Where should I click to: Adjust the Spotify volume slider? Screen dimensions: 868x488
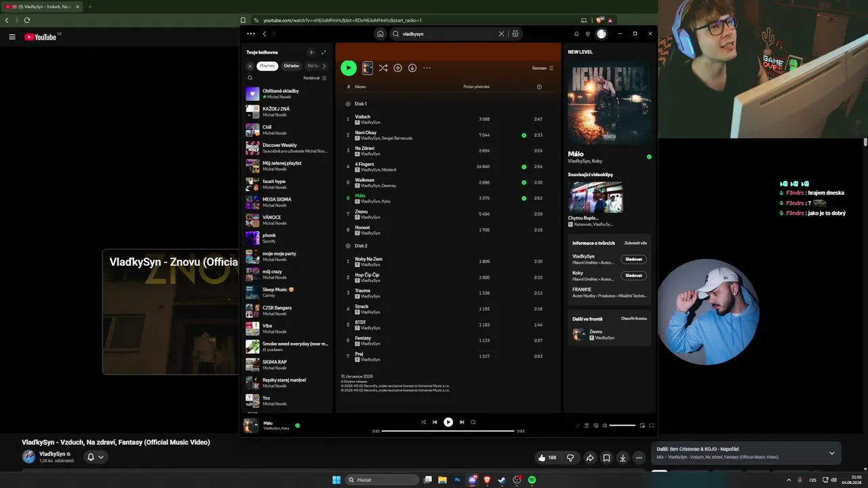(623, 426)
